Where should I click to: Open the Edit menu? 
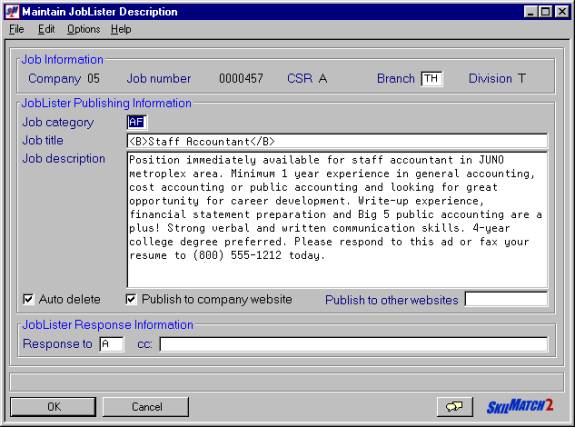tap(46, 29)
